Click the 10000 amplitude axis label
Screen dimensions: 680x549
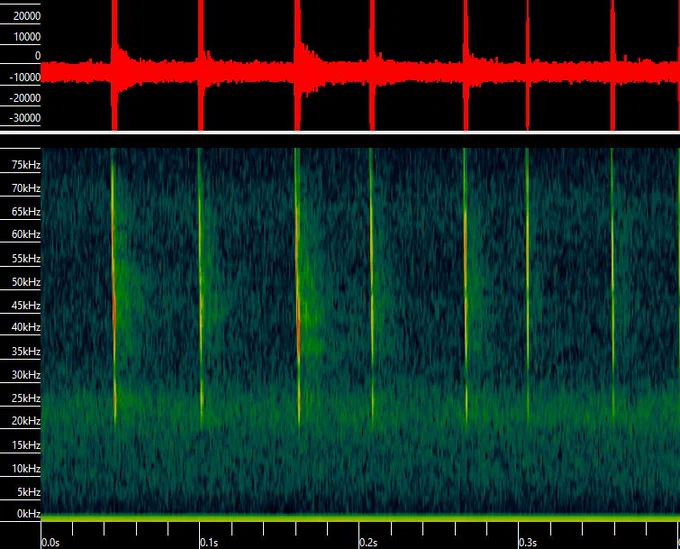click(27, 37)
